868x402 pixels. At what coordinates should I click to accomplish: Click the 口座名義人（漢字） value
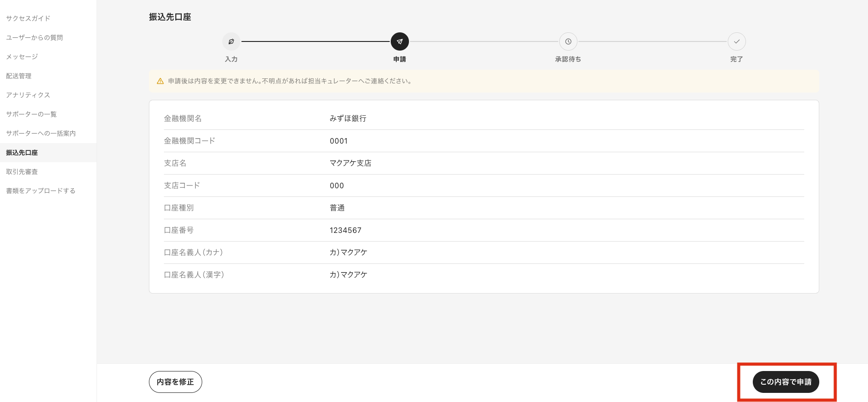pyautogui.click(x=348, y=275)
